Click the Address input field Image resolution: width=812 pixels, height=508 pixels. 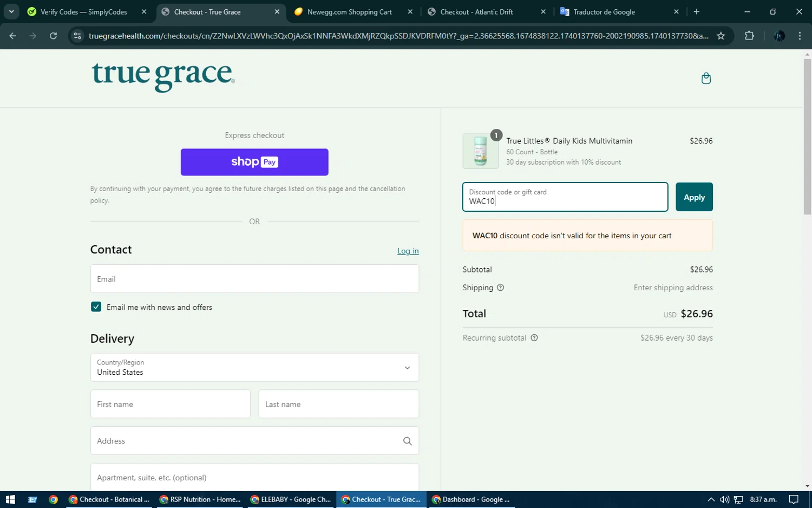tap(254, 441)
